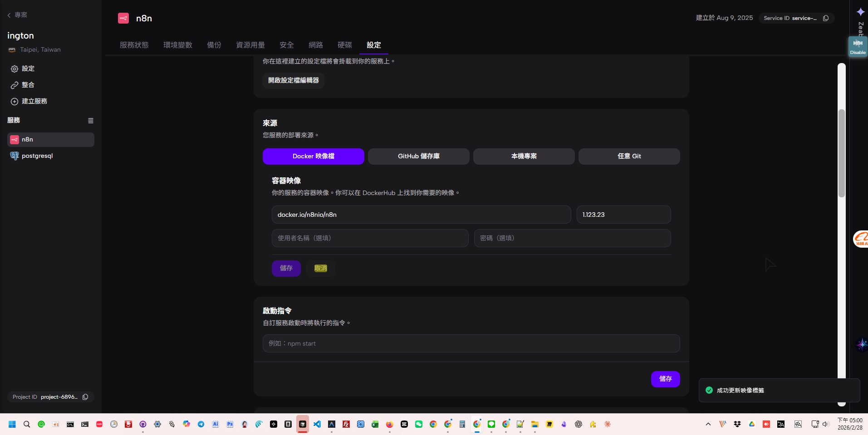The image size is (868, 435).
Task: Focus the image tag field 1.123.23
Action: click(624, 215)
